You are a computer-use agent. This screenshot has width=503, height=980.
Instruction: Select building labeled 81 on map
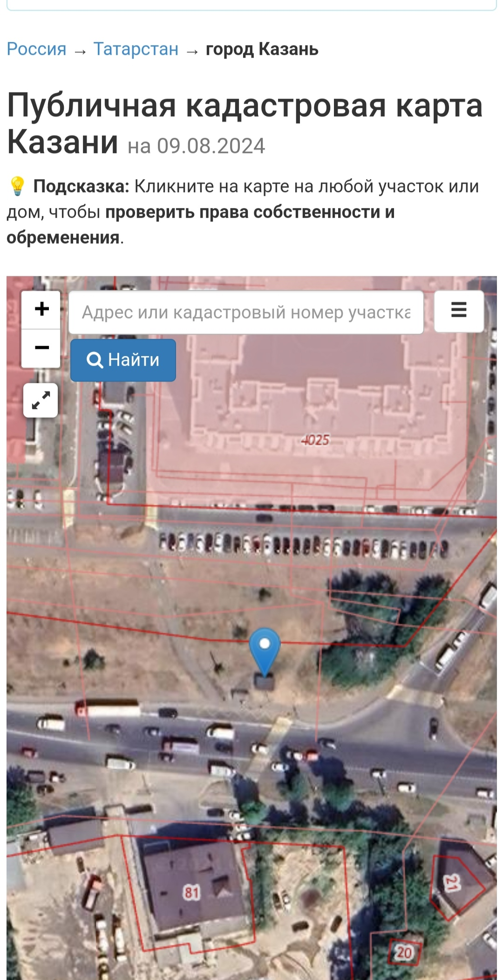pyautogui.click(x=191, y=893)
